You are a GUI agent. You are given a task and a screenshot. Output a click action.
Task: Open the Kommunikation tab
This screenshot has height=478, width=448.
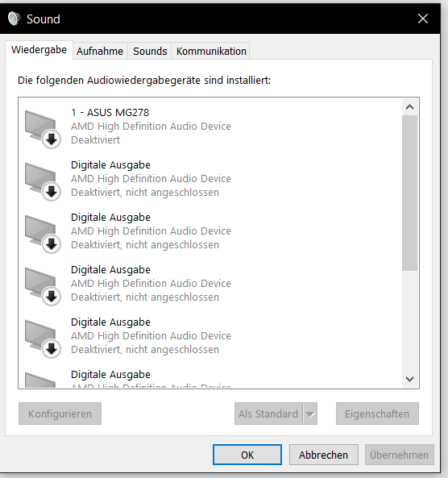click(x=211, y=52)
